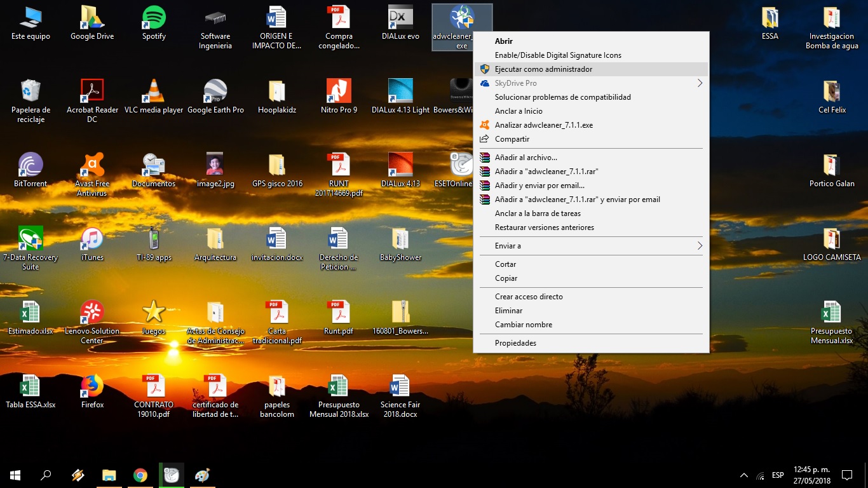Select TI-89 apps desktop icon

coord(154,244)
